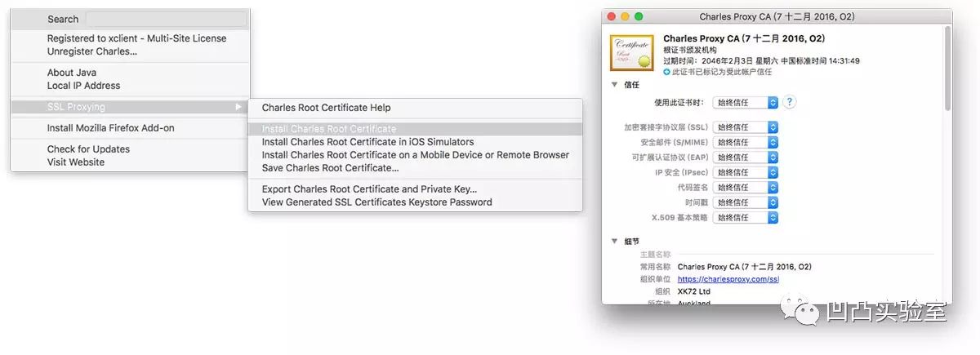The width and height of the screenshot is (980, 355).
Task: Close the Charles Proxy CA window
Action: click(x=612, y=16)
